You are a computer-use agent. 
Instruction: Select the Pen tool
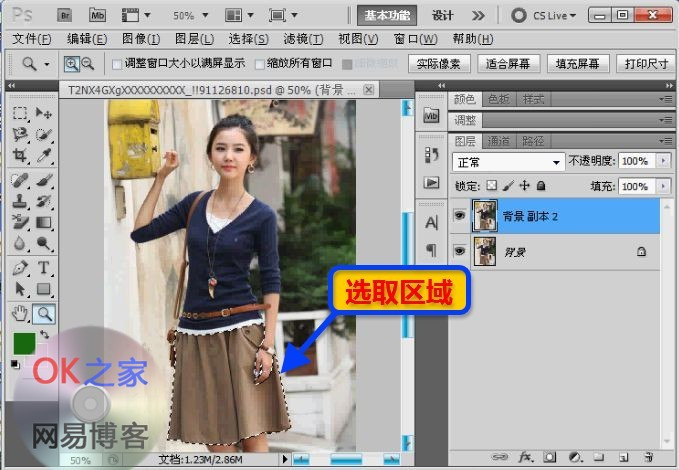coord(20,268)
